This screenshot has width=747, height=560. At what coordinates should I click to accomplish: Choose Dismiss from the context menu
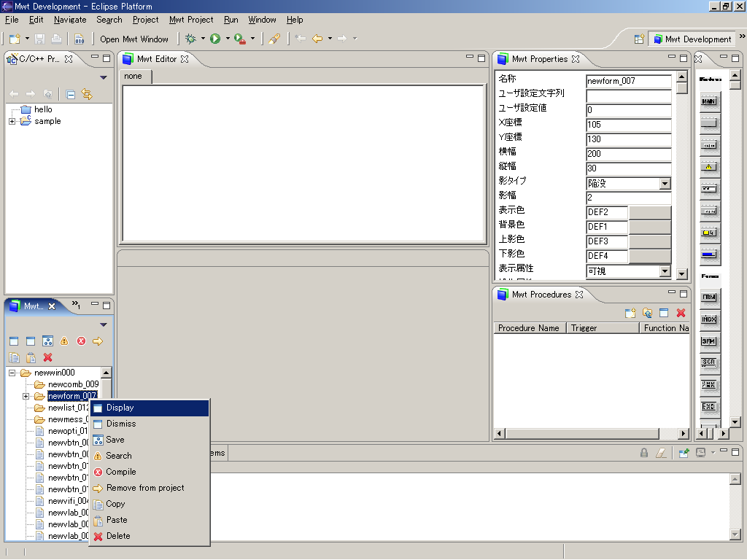150,424
